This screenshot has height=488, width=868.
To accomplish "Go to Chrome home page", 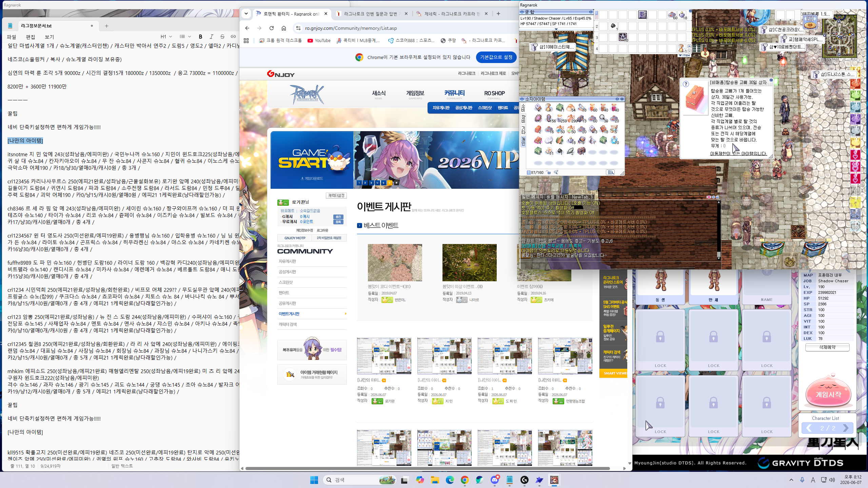I will coord(284,28).
